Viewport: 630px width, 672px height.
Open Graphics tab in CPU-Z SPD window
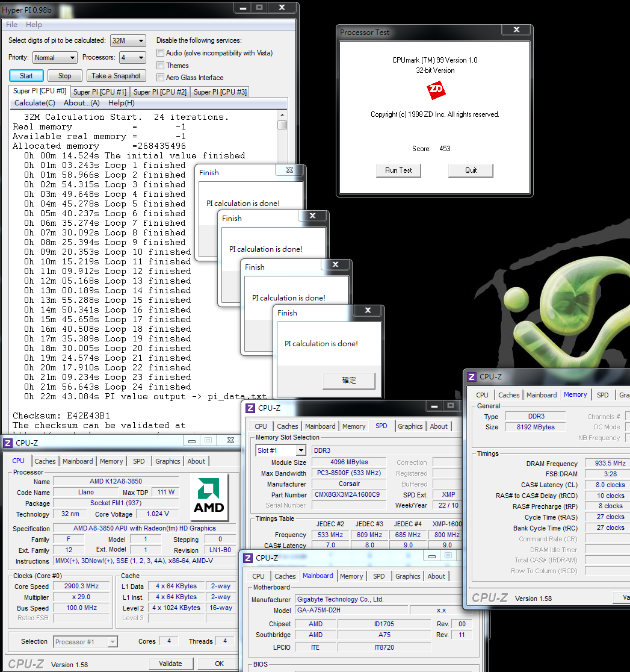[x=410, y=426]
